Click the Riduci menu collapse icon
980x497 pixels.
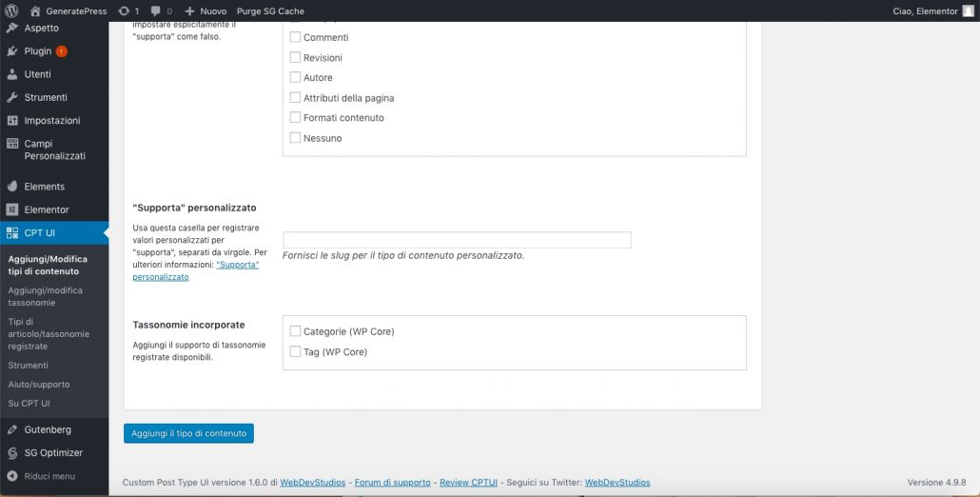click(12, 476)
